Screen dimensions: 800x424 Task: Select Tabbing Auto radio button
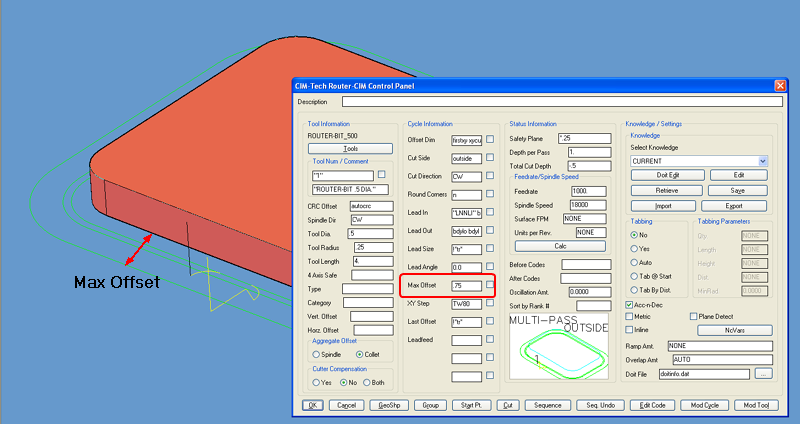click(634, 263)
